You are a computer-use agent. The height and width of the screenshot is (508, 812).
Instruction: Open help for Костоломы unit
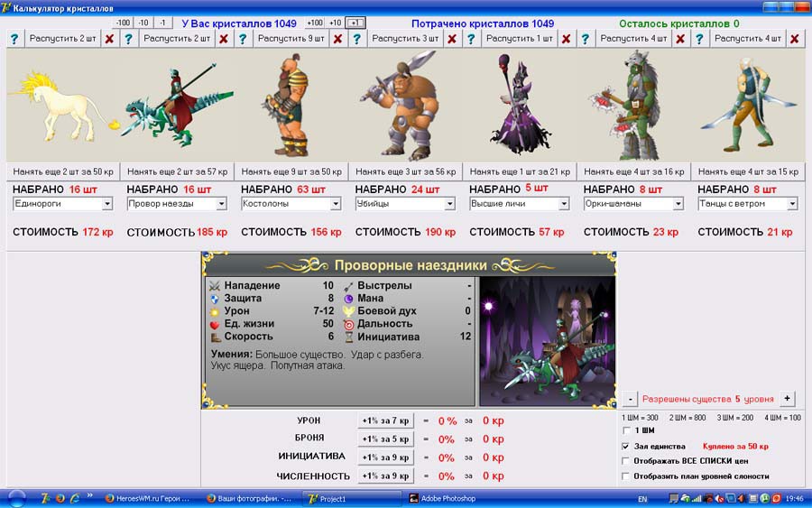(243, 39)
